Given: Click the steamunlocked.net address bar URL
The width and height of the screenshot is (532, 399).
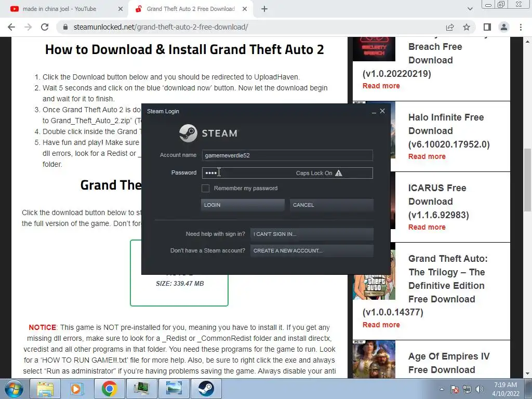Looking at the screenshot, I should 161,27.
